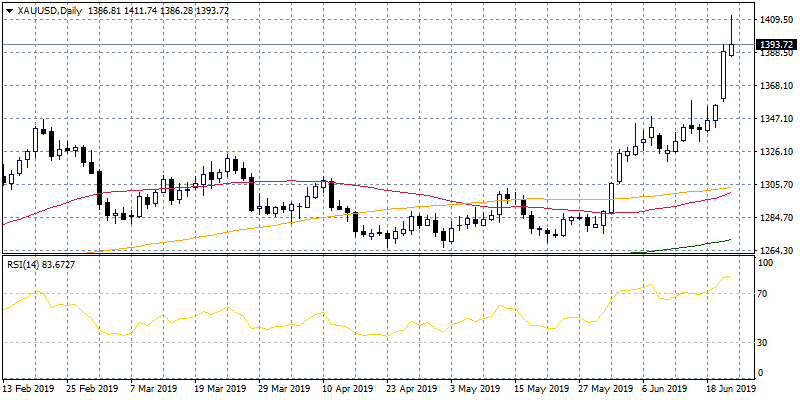Viewport: 800px width, 400px height.
Task: Click the 19 Mar 2019 date label
Action: click(218, 388)
